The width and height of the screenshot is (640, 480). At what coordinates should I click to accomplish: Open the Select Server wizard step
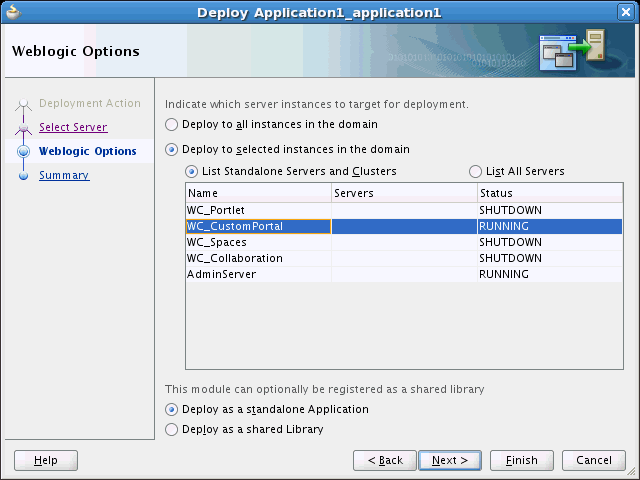pos(73,127)
